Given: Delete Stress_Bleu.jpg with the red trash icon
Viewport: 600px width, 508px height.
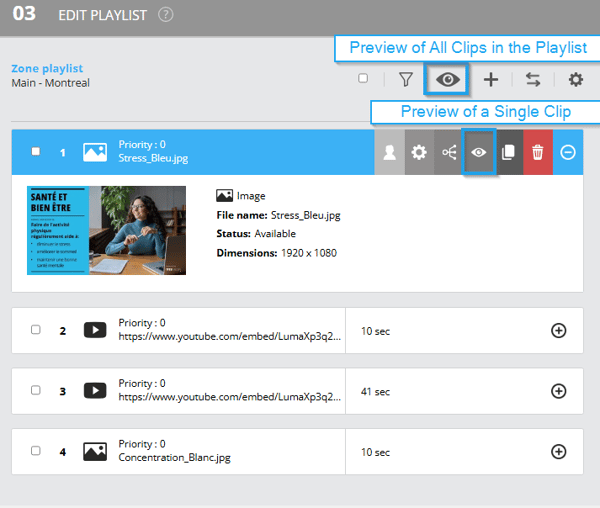Looking at the screenshot, I should pyautogui.click(x=538, y=152).
